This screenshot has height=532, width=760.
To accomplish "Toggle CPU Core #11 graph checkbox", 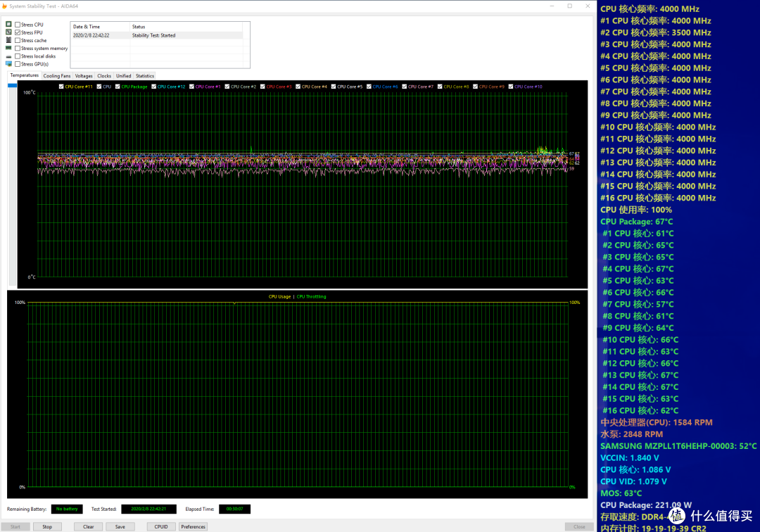I will point(61,87).
